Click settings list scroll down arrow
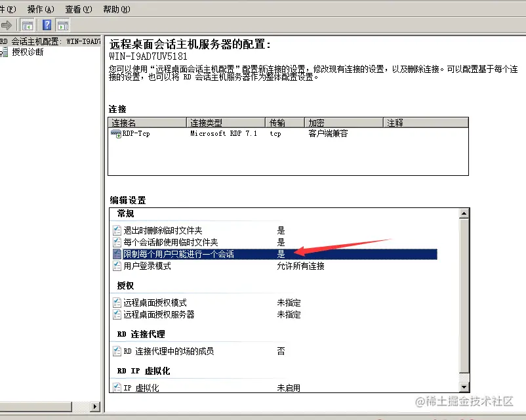This screenshot has width=526, height=420. [x=464, y=387]
